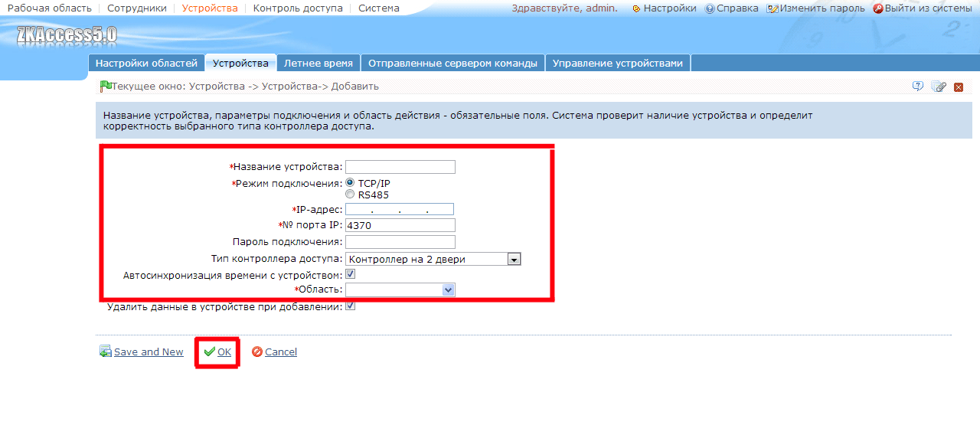Click the red logout icon
The width and height of the screenshot is (980, 435).
[878, 8]
